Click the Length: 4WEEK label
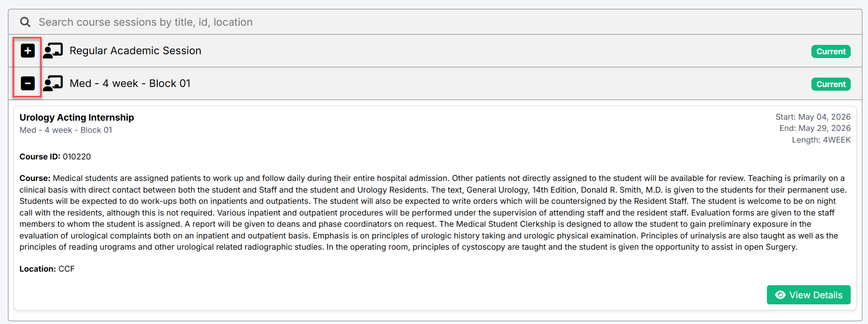The image size is (868, 324). click(821, 140)
